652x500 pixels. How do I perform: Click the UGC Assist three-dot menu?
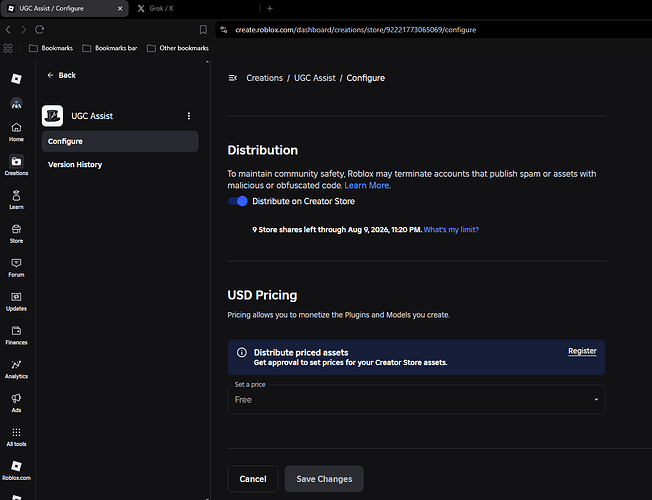(x=189, y=116)
